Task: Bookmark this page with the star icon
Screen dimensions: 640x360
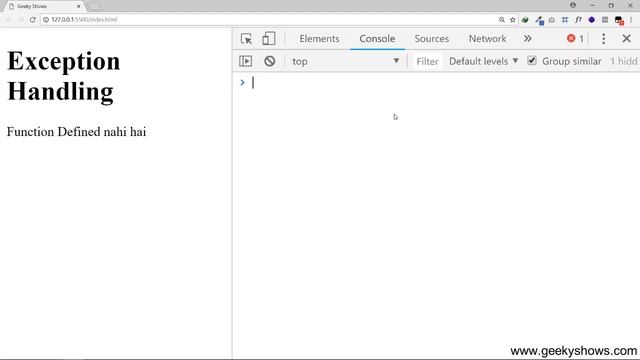Action: point(513,20)
